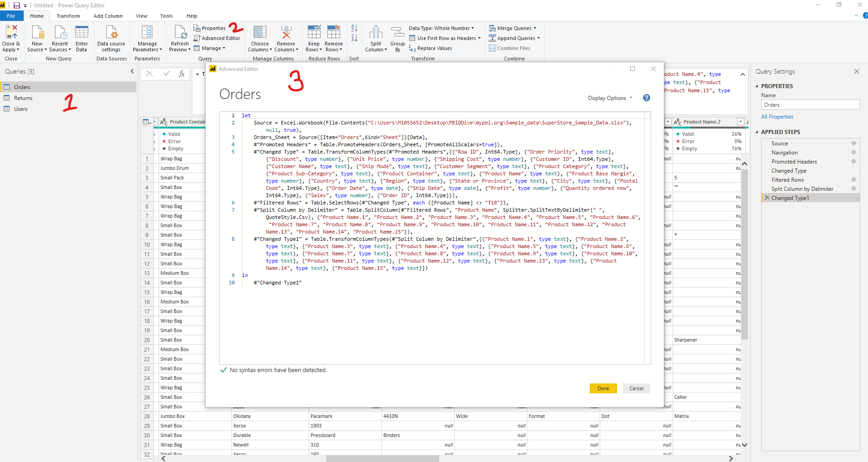This screenshot has height=462, width=868.
Task: Click Cancel in Advanced Editor
Action: coord(637,388)
